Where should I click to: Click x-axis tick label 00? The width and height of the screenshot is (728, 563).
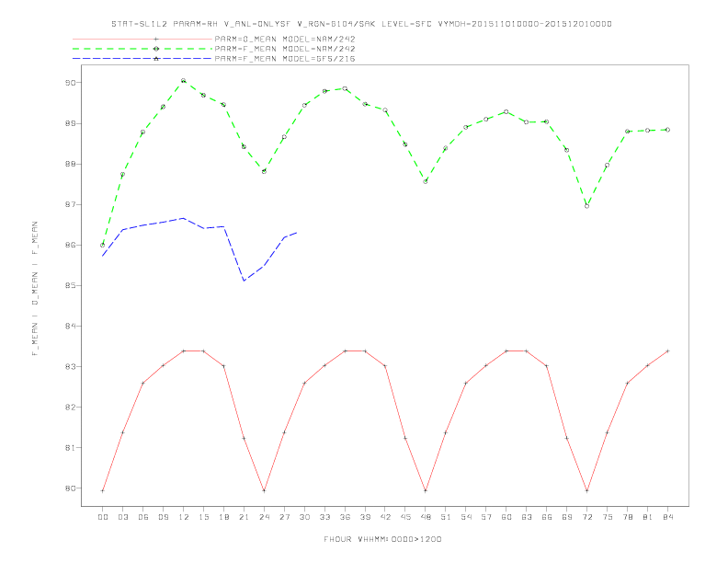pos(103,517)
